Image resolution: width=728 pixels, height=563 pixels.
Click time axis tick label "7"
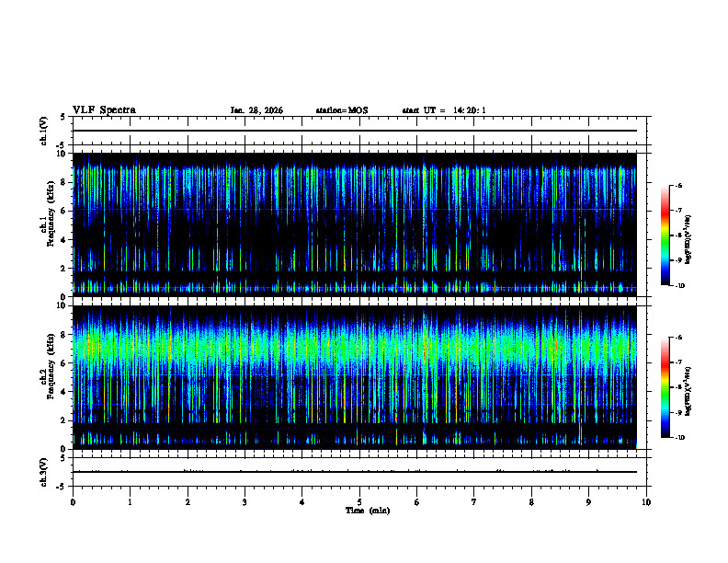[x=474, y=502]
